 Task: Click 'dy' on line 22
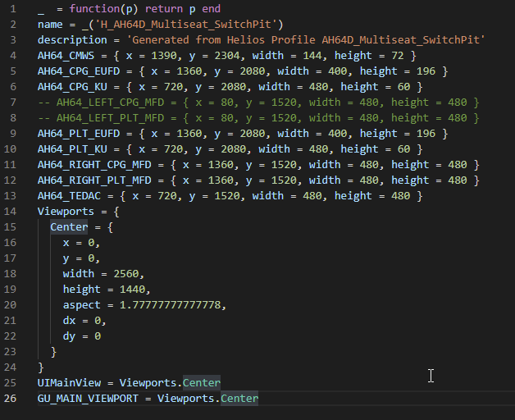pyautogui.click(x=69, y=336)
